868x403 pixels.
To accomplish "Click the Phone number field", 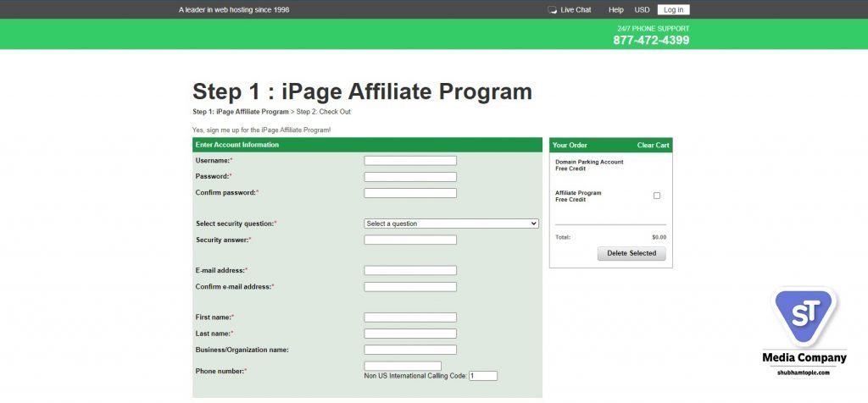I will pyautogui.click(x=403, y=366).
